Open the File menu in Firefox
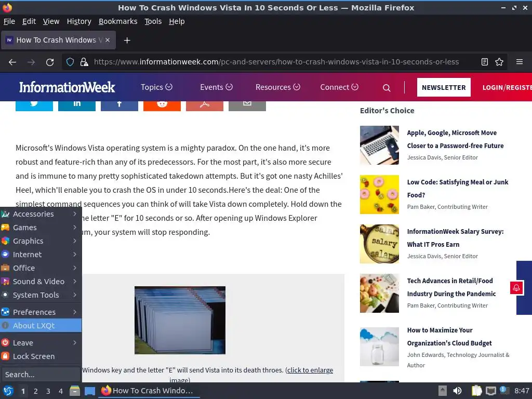 pos(9,21)
